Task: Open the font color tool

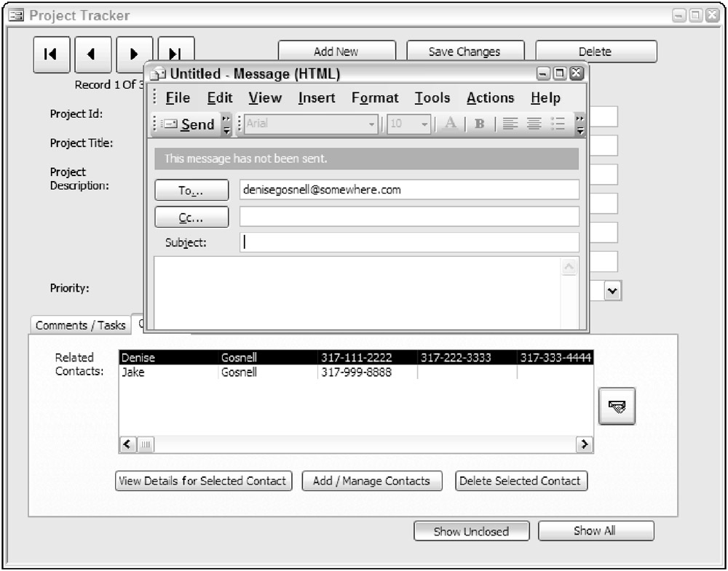Action: pyautogui.click(x=450, y=124)
